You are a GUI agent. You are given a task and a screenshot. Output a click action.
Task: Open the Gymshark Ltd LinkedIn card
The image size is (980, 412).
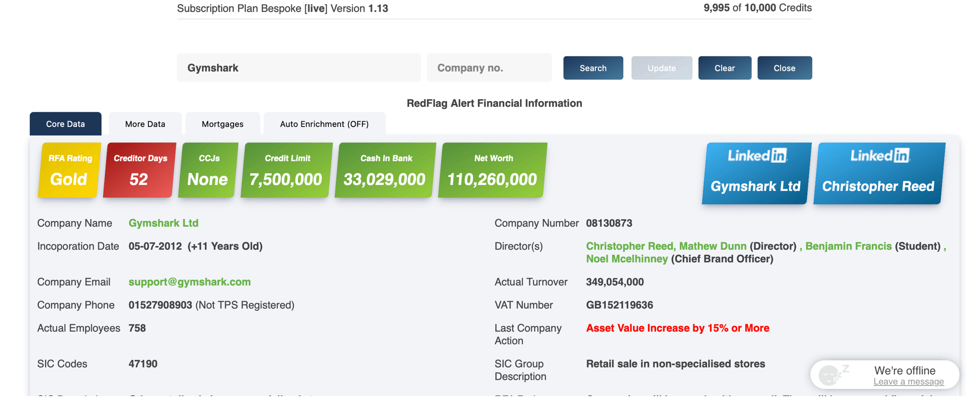coord(756,173)
